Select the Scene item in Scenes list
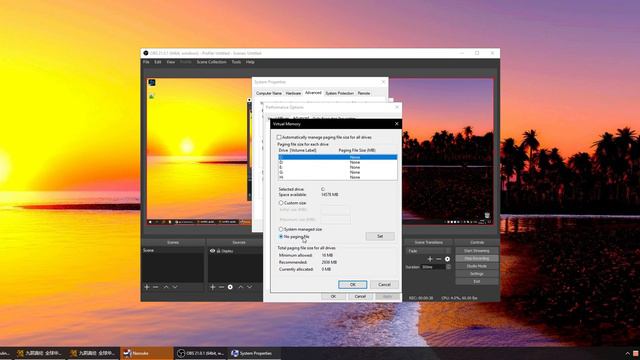This screenshot has width=640, height=360. coord(173,250)
